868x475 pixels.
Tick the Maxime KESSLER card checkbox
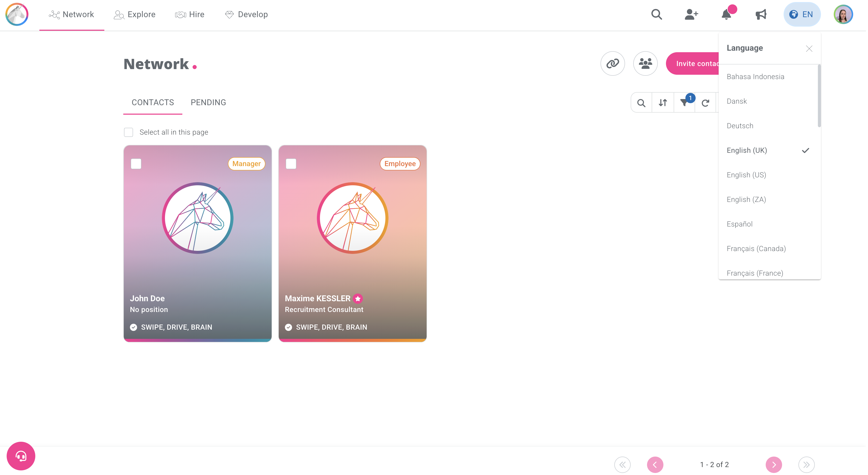coord(291,164)
